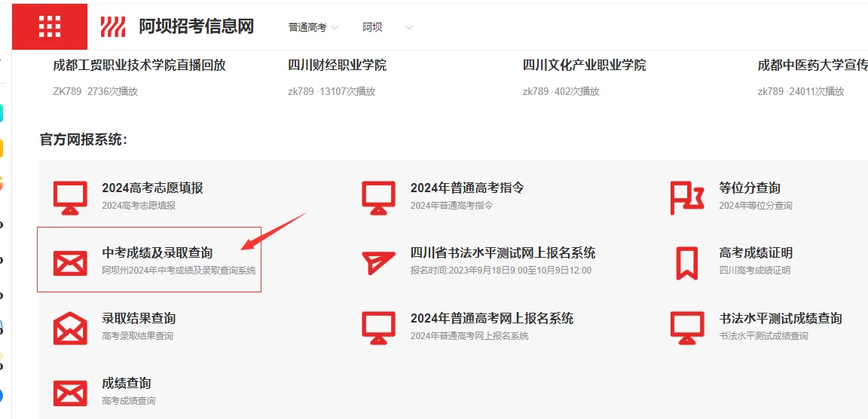Click subtitle 2024年等位分查询
The width and height of the screenshot is (868, 419).
click(x=756, y=205)
